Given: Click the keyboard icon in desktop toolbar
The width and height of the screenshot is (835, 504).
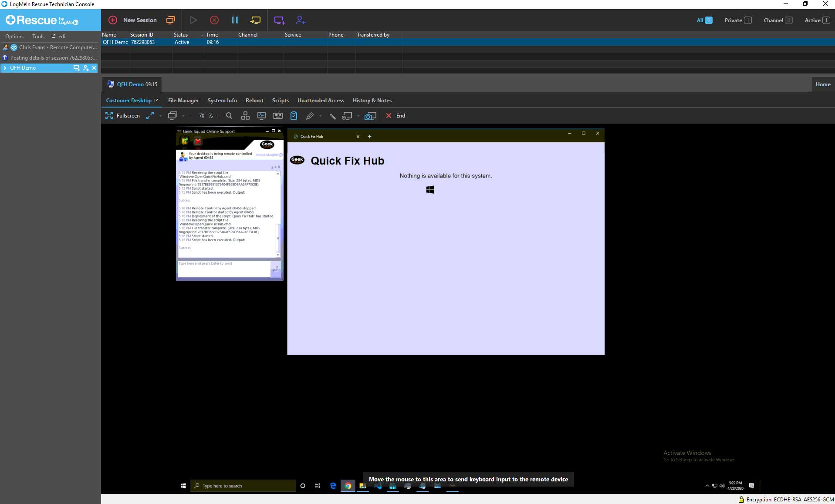Looking at the screenshot, I should [x=277, y=116].
